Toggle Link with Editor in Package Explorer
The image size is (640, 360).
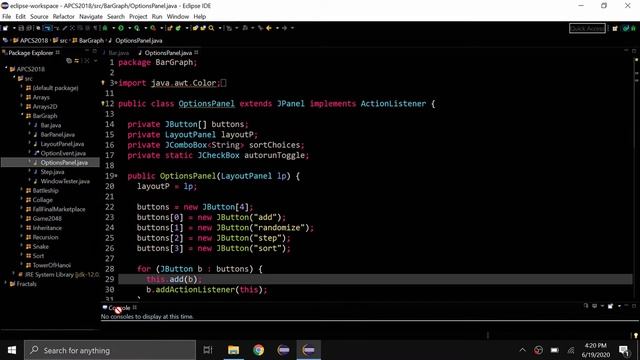tap(76, 61)
